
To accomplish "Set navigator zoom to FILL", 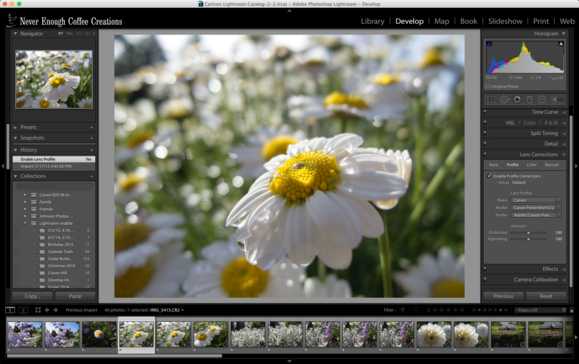I will click(x=70, y=34).
